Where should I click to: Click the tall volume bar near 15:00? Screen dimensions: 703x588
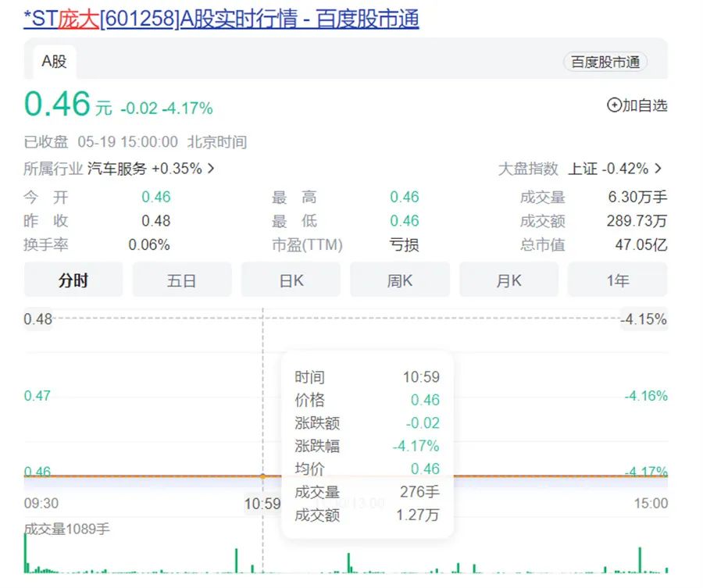(640, 560)
